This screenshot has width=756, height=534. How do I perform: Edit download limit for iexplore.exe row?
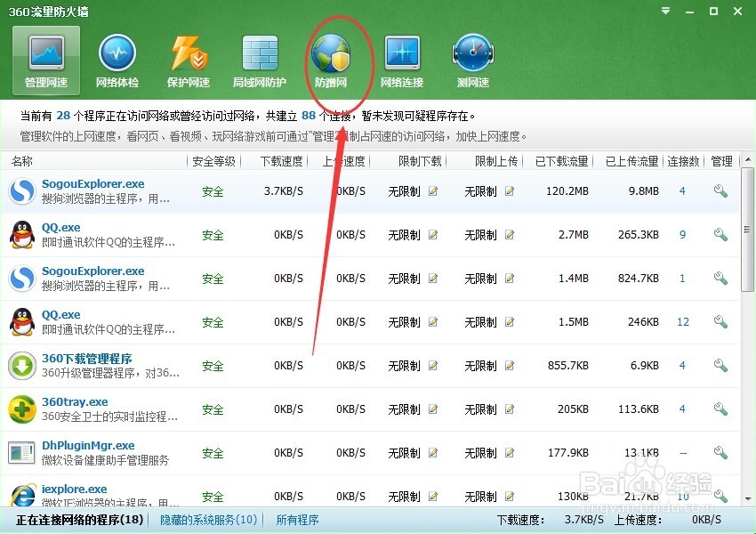click(433, 496)
